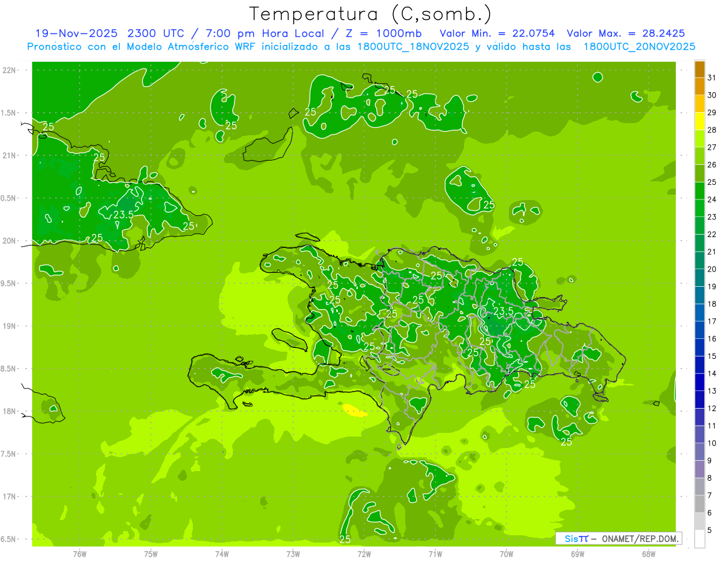Click the blue swatch between 16 and 17
728x562 pixels.
click(x=699, y=330)
